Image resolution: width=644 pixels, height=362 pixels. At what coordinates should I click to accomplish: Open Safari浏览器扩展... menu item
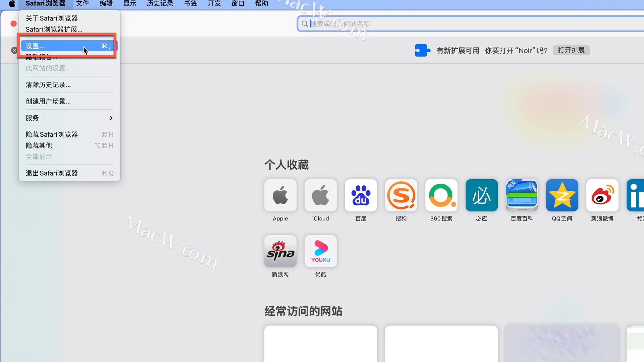click(69, 29)
